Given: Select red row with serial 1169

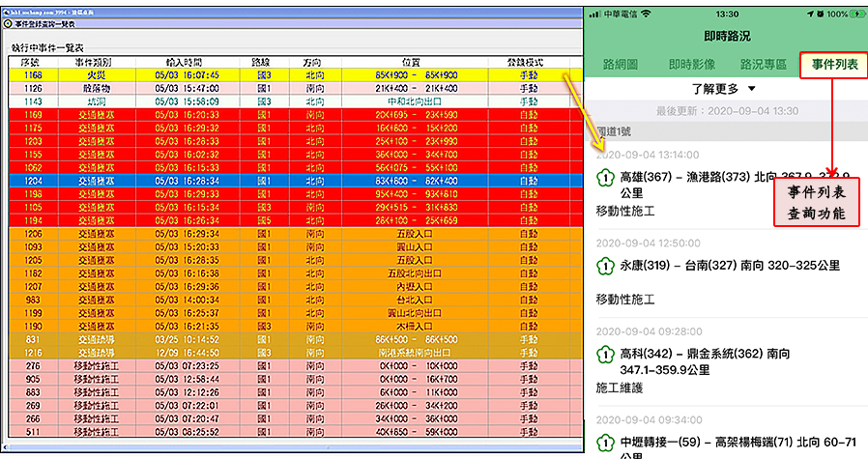Looking at the screenshot, I should 294,115.
